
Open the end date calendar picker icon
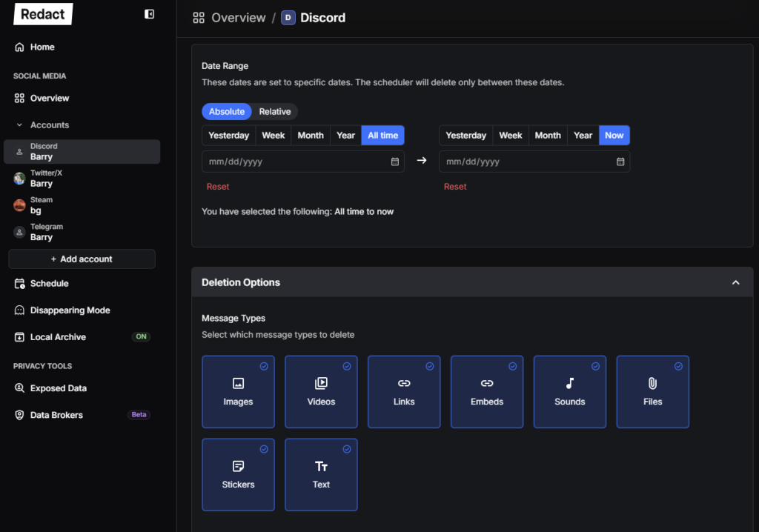620,162
